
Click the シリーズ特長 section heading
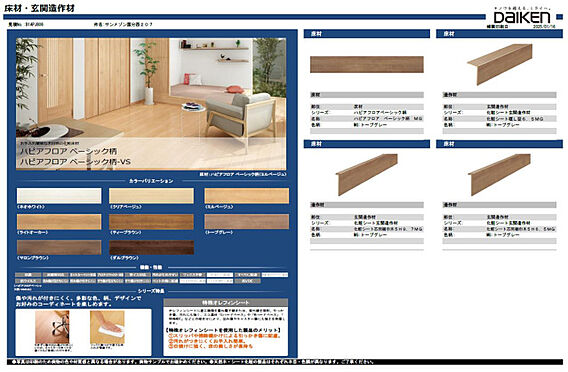[151, 291]
